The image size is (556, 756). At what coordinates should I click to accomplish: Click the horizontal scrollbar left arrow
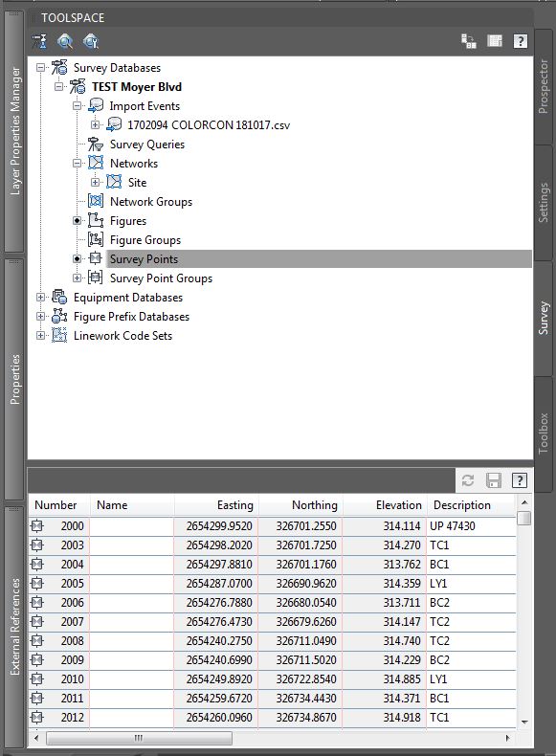click(x=36, y=738)
